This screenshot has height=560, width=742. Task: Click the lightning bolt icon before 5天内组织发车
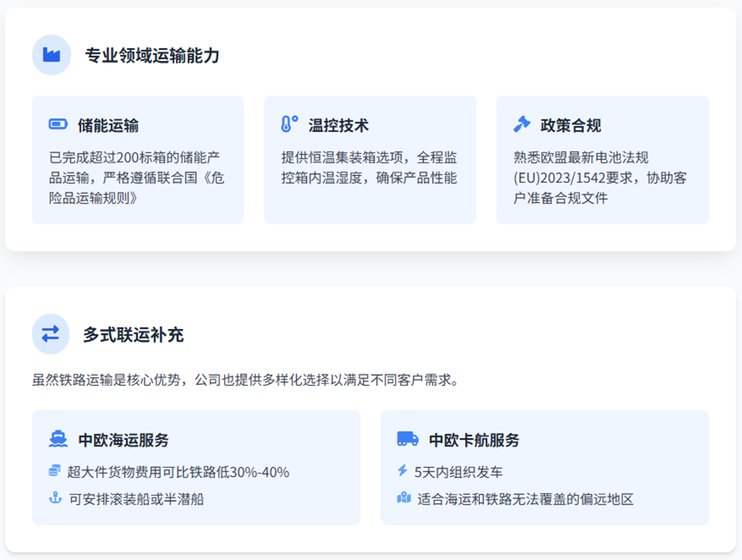pyautogui.click(x=403, y=471)
